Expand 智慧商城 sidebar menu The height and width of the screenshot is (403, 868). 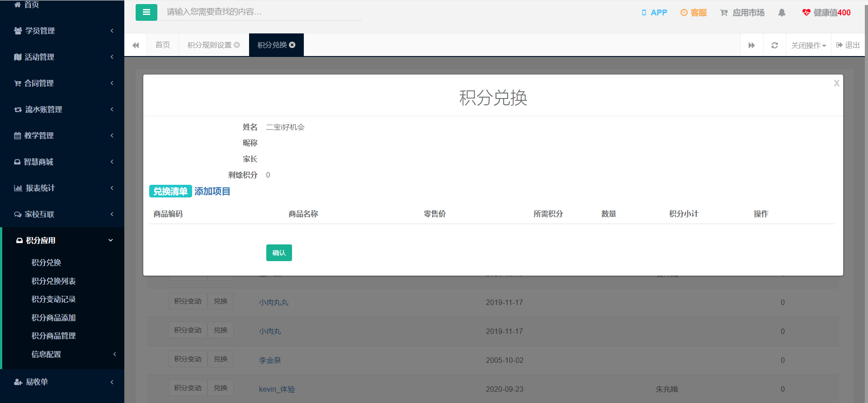(62, 162)
